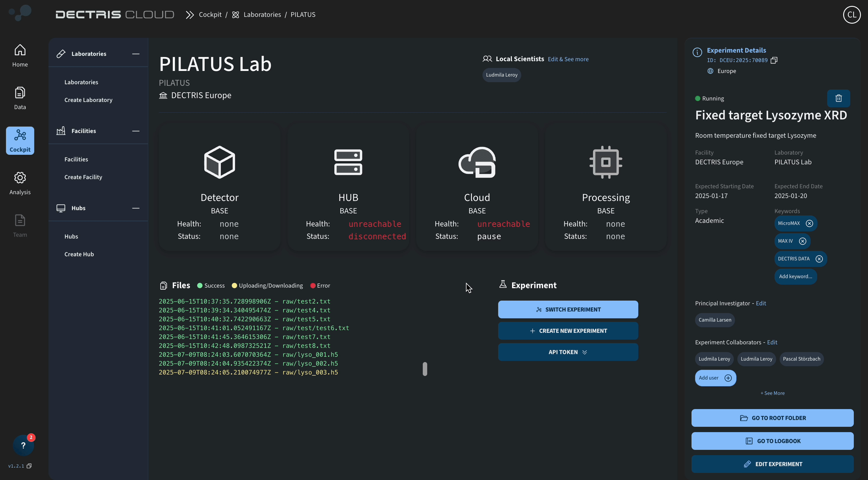868x480 pixels.
Task: Click the Add user chip
Action: pyautogui.click(x=715, y=378)
